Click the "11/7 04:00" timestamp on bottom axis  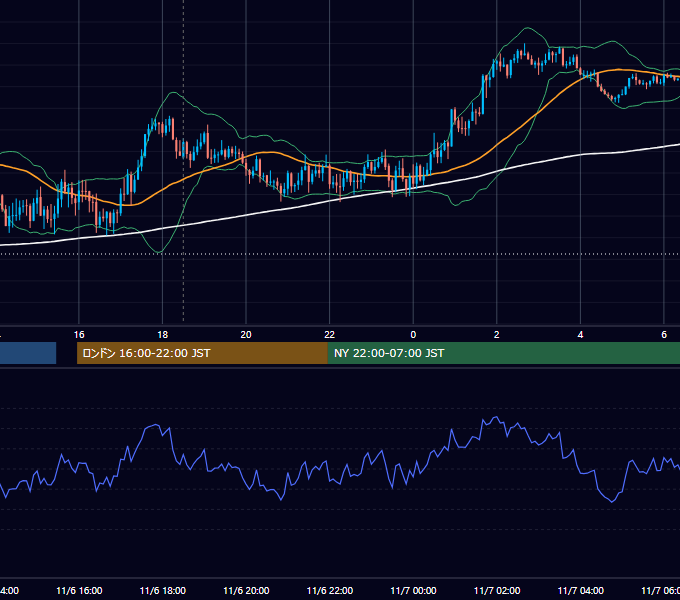[x=581, y=590]
